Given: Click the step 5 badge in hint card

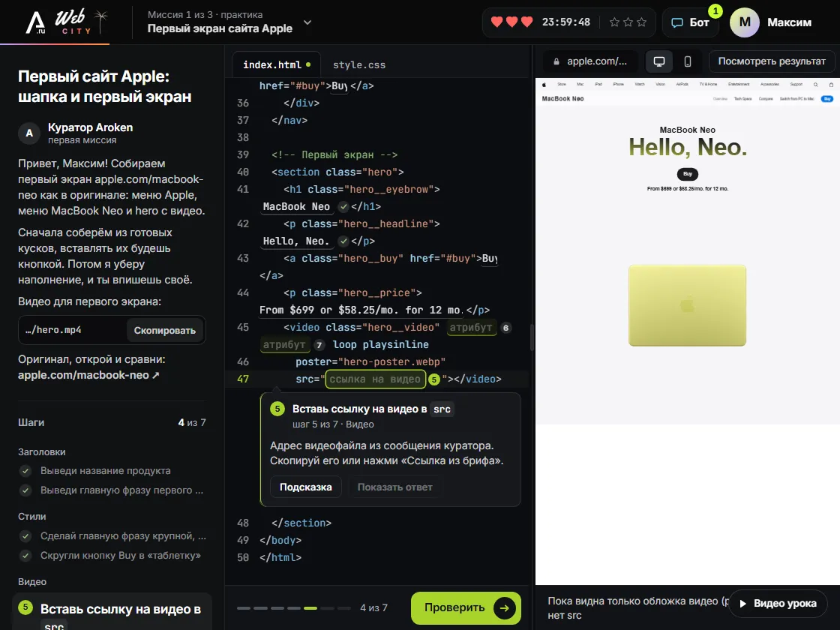Looking at the screenshot, I should (277, 409).
